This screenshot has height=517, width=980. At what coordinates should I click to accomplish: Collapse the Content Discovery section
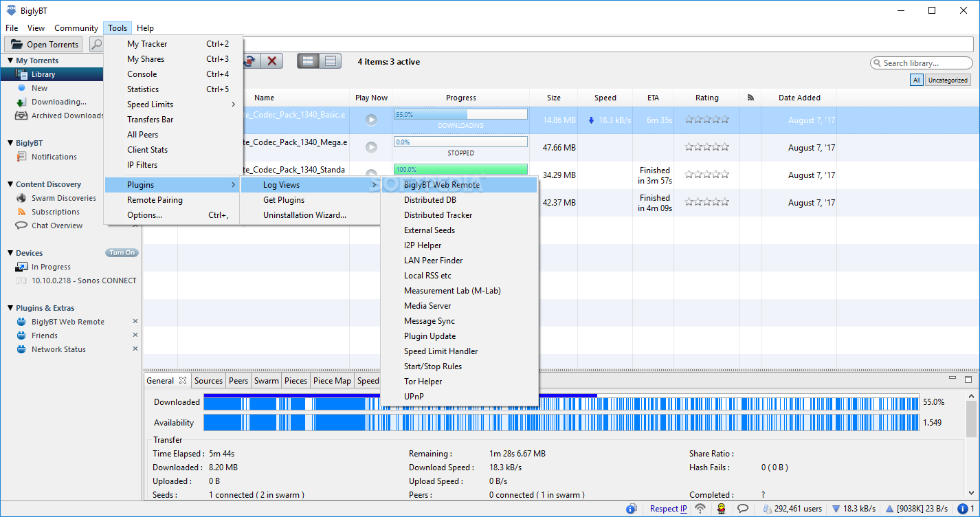(x=10, y=184)
